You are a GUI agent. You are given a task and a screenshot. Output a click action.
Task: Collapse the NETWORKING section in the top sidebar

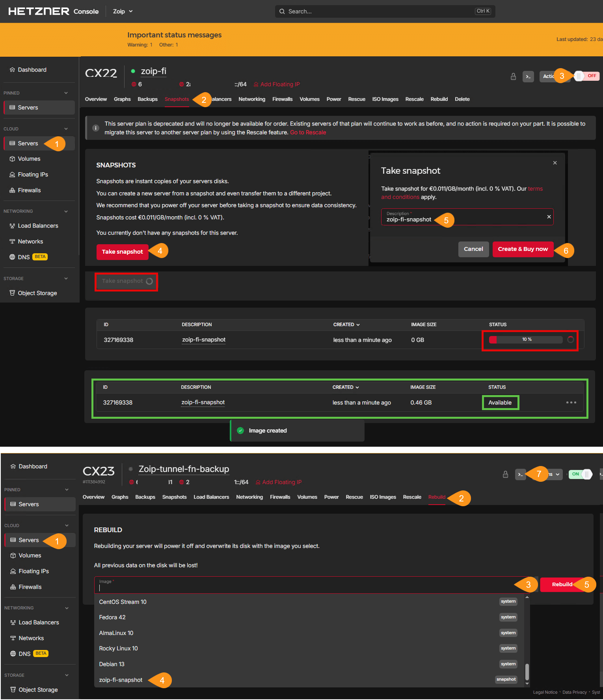[x=66, y=211]
